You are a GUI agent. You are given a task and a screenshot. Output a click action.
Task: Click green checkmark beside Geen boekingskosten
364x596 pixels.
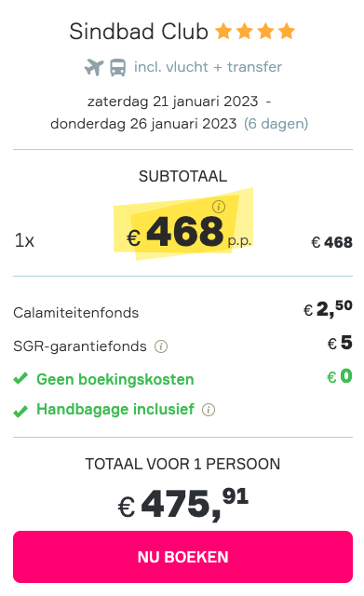coord(20,379)
